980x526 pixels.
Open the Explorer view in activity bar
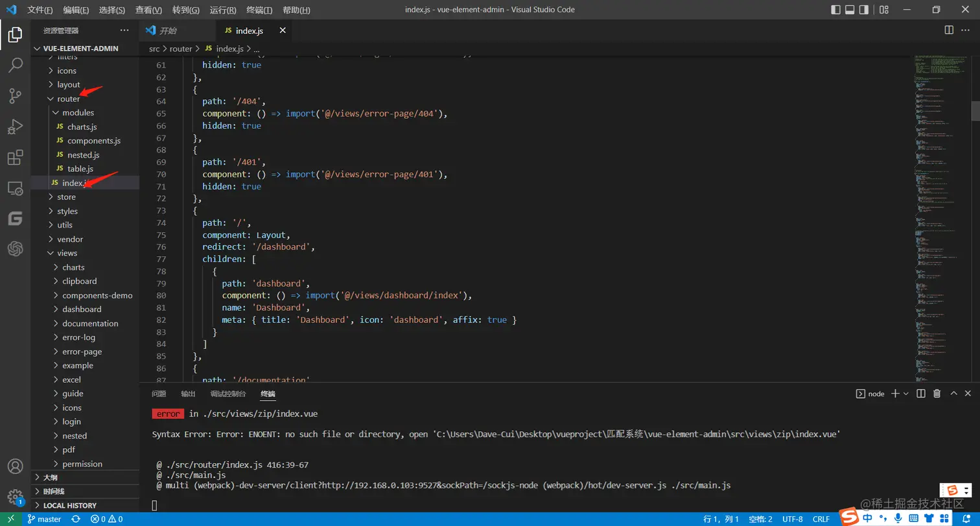coord(15,35)
